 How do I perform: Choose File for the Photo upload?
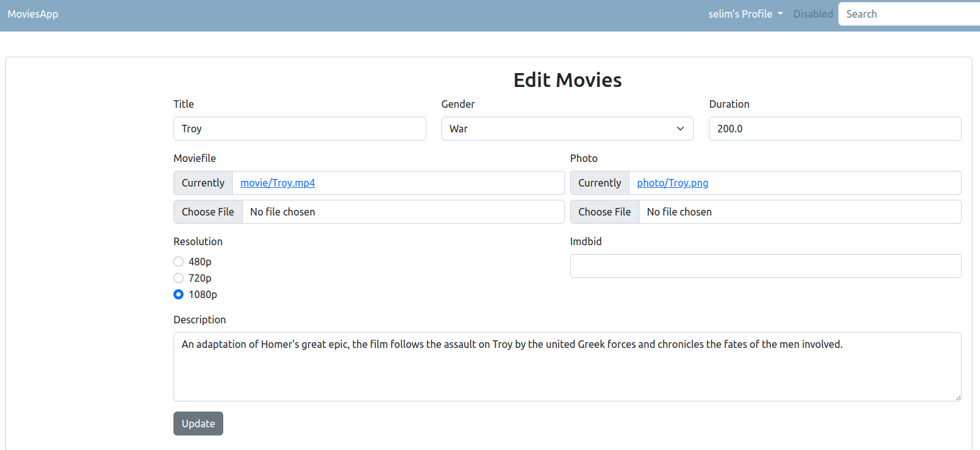pyautogui.click(x=605, y=212)
